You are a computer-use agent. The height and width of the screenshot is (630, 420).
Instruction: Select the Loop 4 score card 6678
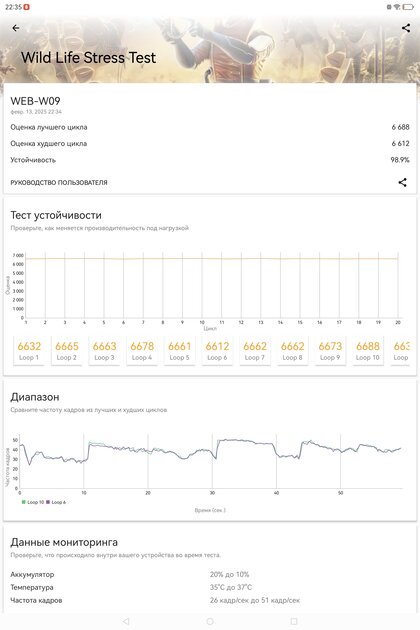point(142,351)
